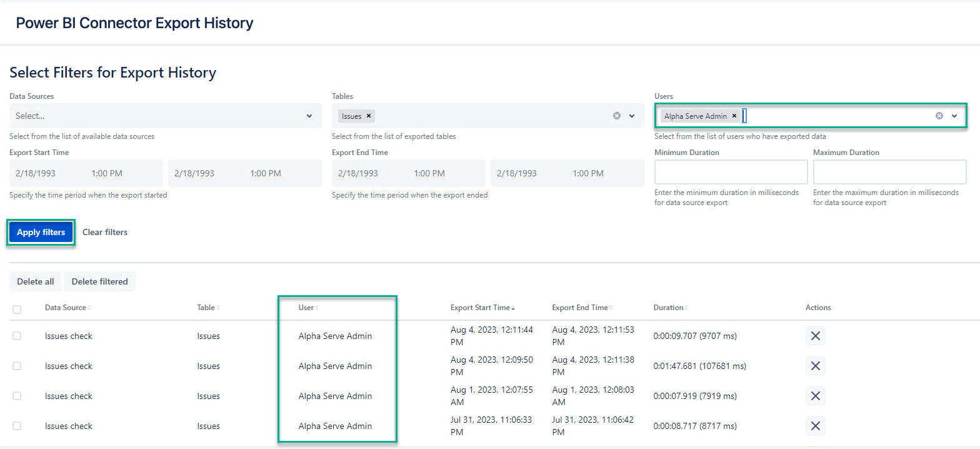
Task: Check the row with 7919 ms duration
Action: click(x=17, y=396)
